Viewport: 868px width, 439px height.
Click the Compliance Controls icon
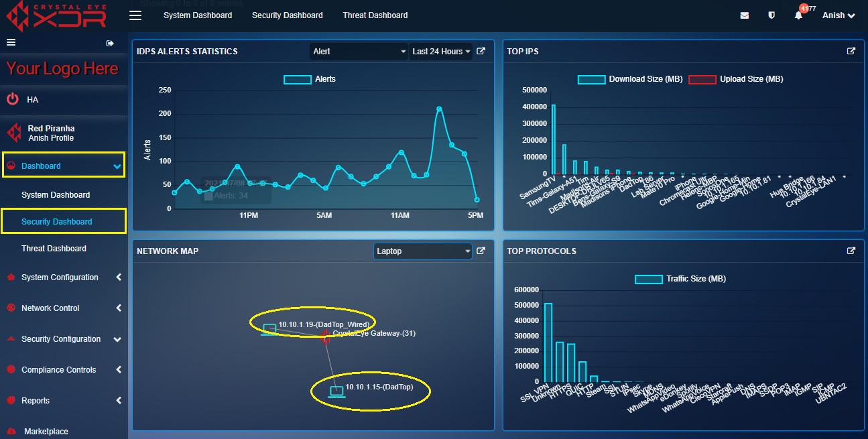coord(10,370)
